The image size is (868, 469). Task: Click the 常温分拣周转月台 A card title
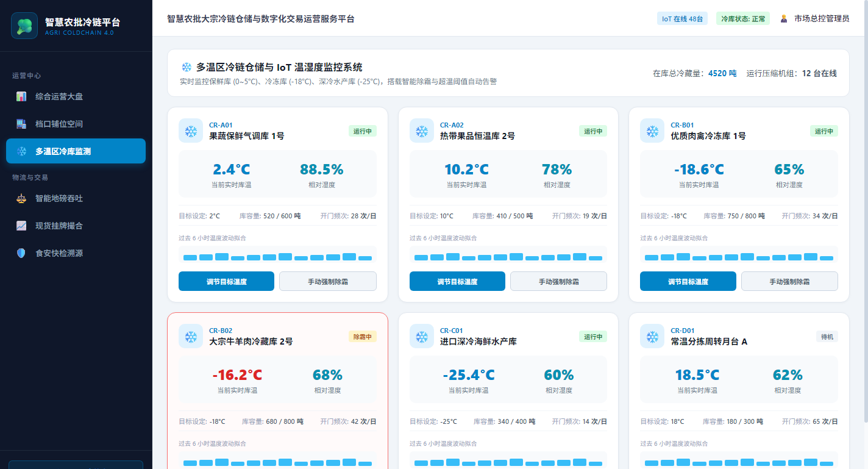[x=709, y=342]
